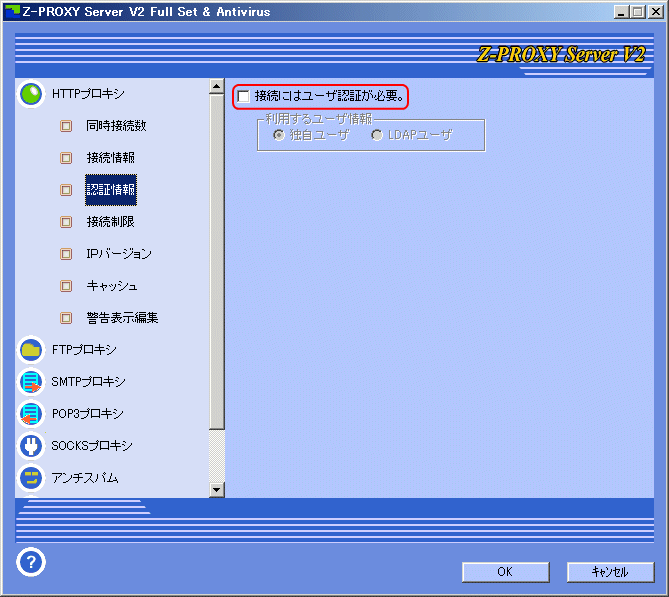
Task: Click the square icon beside IPバージョン
Action: [x=66, y=254]
